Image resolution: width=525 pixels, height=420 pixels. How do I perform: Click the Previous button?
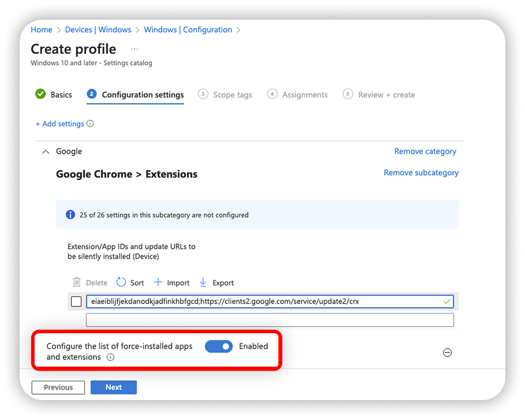[x=58, y=387]
